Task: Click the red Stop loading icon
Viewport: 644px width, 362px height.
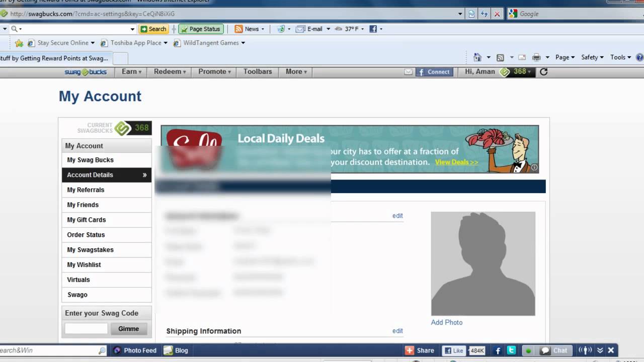Action: tap(497, 14)
